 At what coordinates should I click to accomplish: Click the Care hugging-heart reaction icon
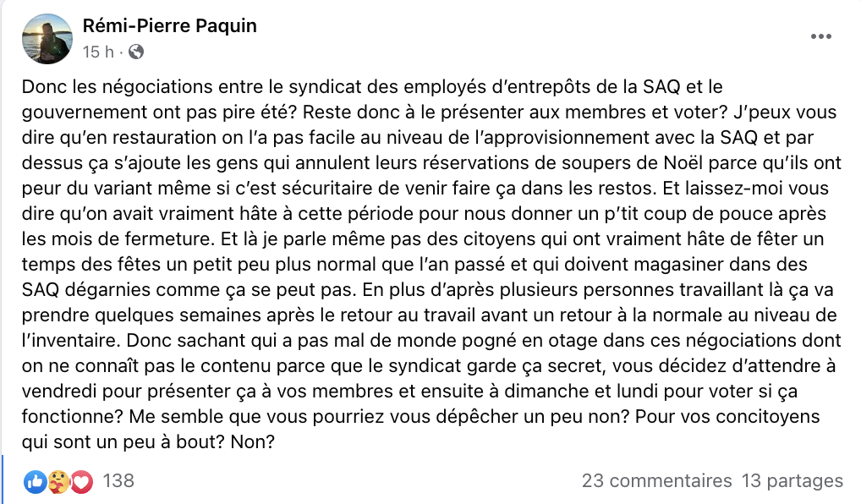[x=58, y=482]
